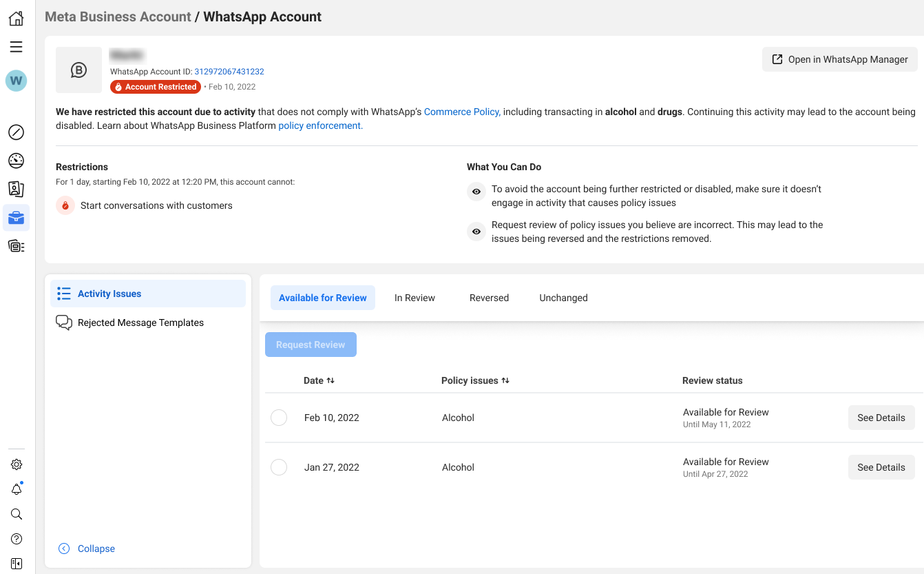Click the Account Restricted badge
Viewport: 924px width, 574px height.
tap(156, 87)
